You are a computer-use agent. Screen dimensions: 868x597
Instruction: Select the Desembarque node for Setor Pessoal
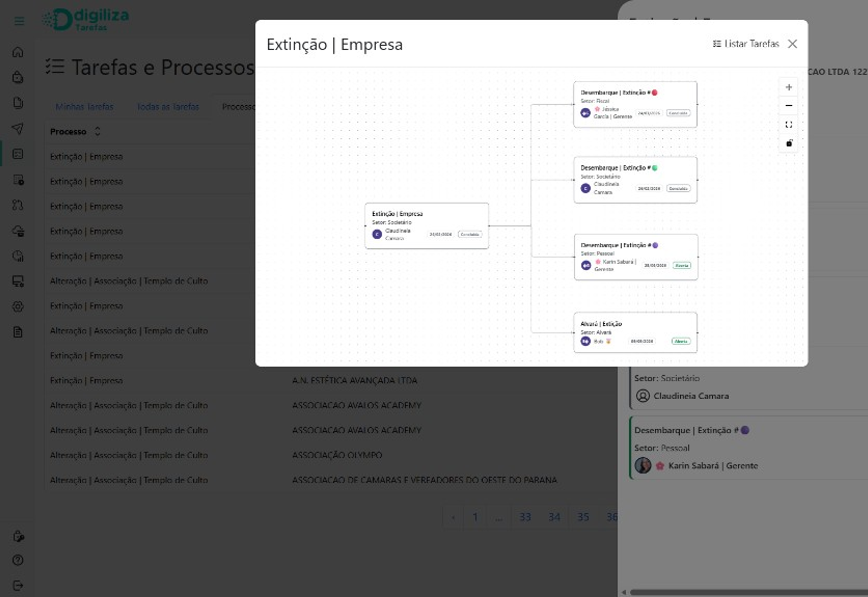[636, 257]
